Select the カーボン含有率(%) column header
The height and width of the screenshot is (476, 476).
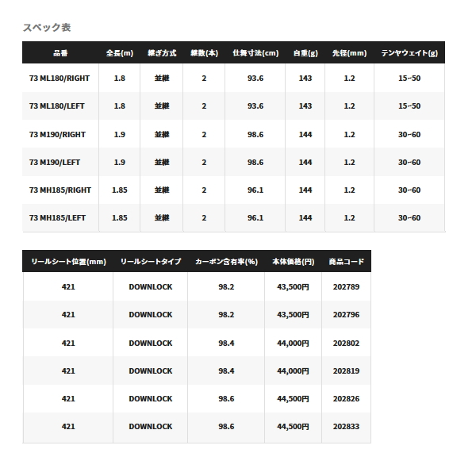pyautogui.click(x=226, y=262)
